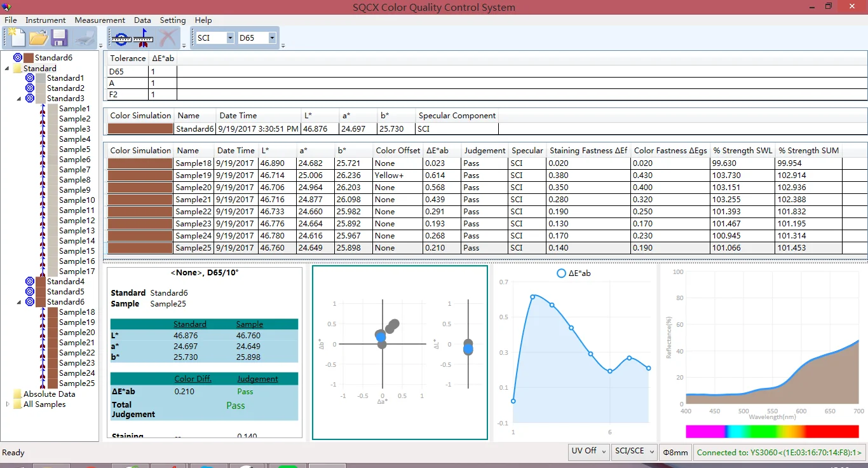Open the SCI specular mode dropdown in toolbar

230,38
